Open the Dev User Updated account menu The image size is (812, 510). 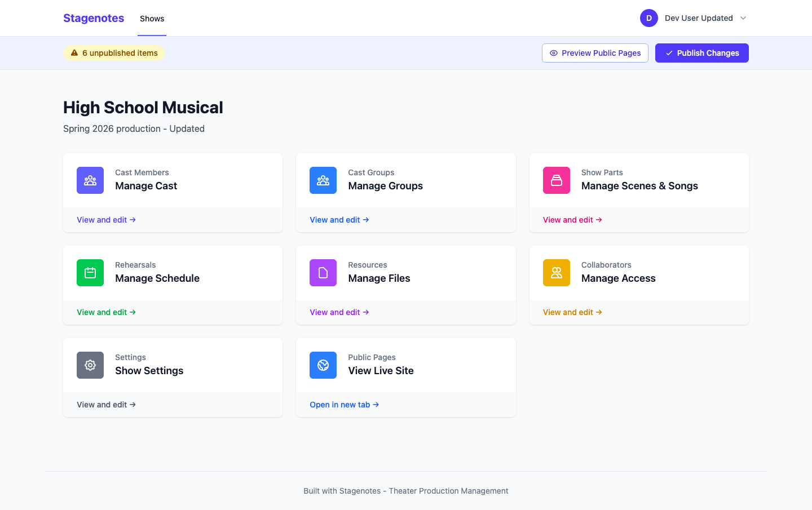[x=698, y=18]
